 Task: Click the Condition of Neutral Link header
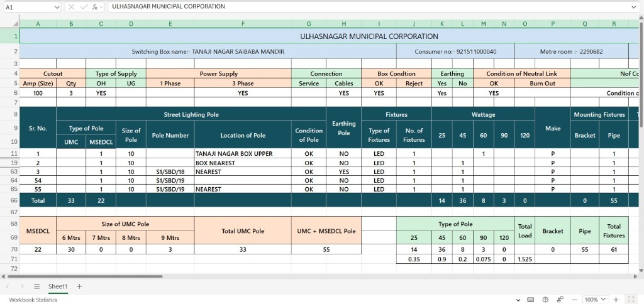pyautogui.click(x=521, y=74)
